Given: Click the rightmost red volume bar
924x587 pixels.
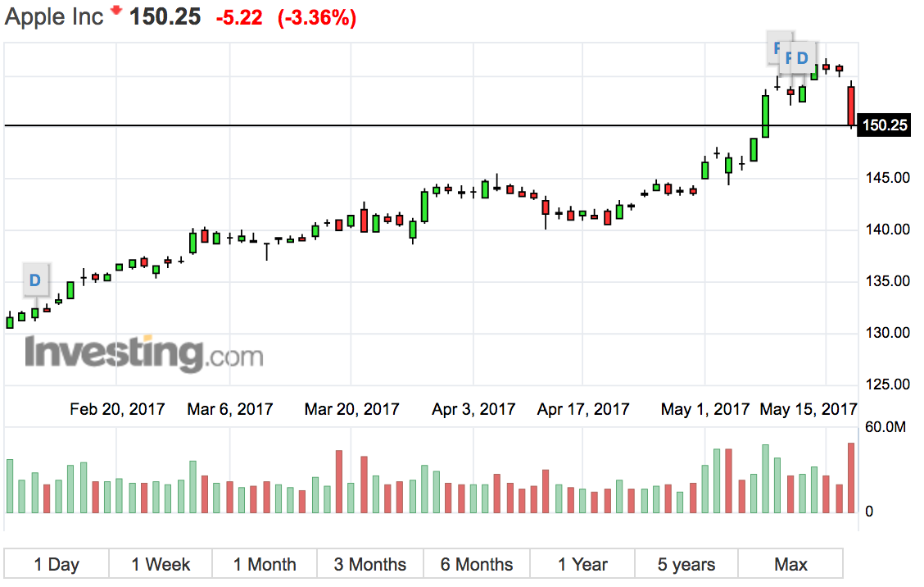Looking at the screenshot, I should click(851, 478).
